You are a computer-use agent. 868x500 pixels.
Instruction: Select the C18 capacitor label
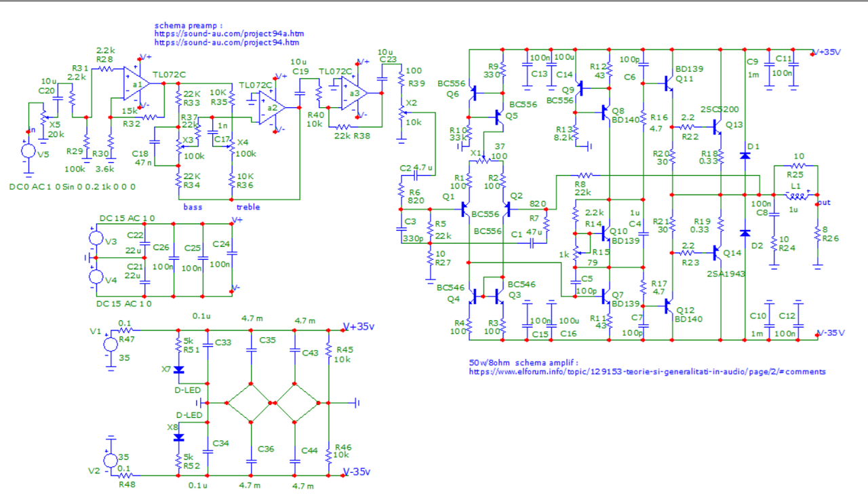(x=140, y=154)
